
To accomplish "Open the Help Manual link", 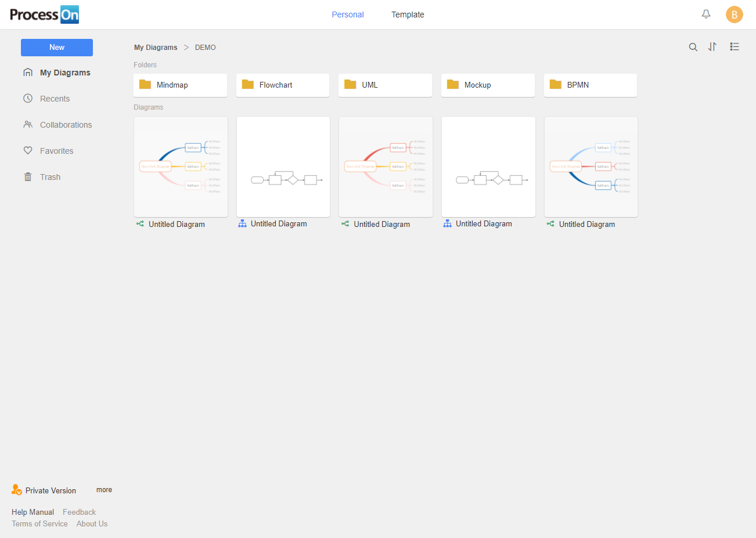I will pos(33,512).
